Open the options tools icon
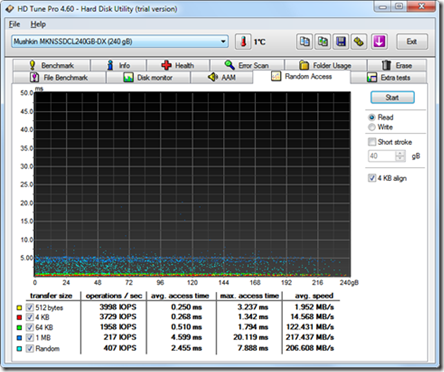The width and height of the screenshot is (444, 372). click(359, 42)
